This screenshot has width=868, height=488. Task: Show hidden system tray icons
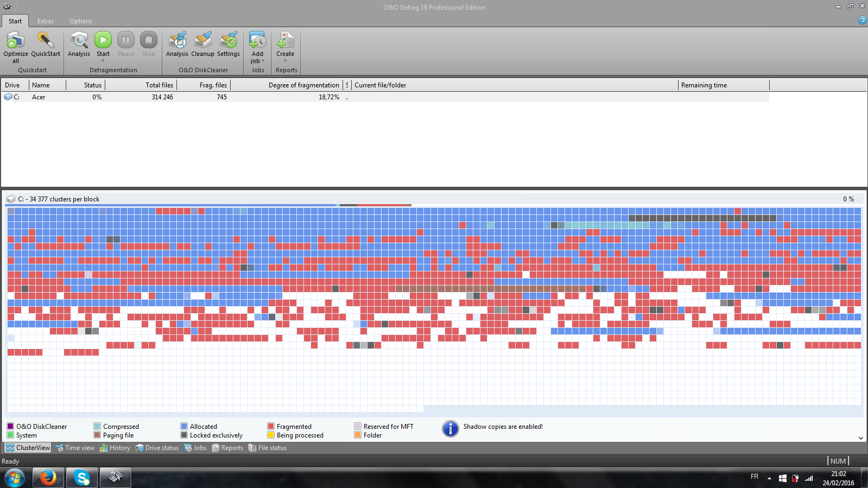tap(769, 478)
